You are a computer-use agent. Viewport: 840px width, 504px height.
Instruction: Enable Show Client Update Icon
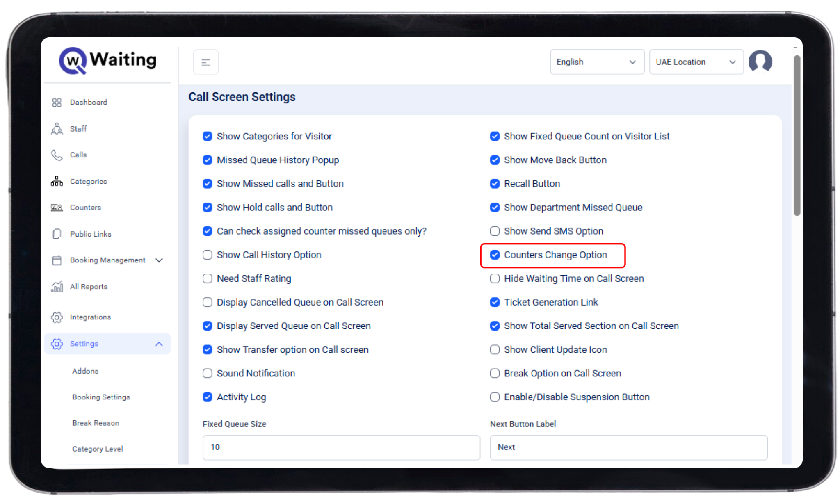pyautogui.click(x=495, y=350)
